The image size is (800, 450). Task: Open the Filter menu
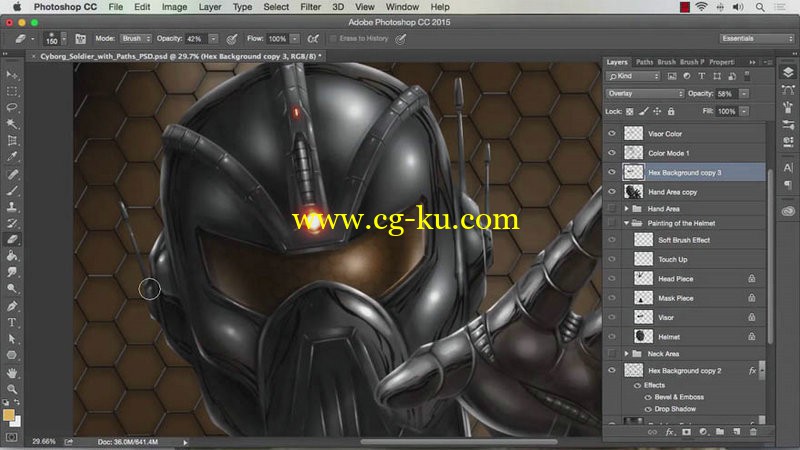[x=310, y=7]
